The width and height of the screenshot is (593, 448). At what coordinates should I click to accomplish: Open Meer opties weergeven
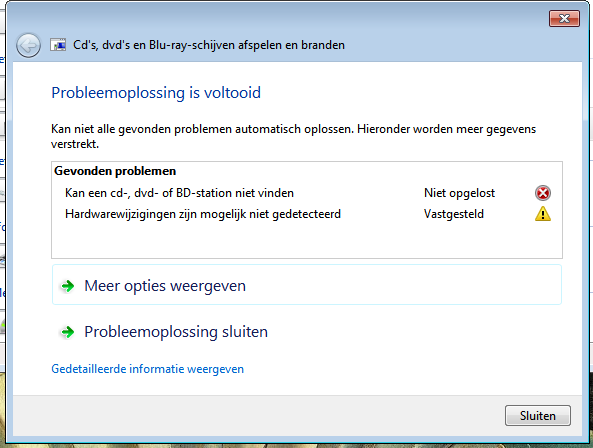[x=307, y=285]
